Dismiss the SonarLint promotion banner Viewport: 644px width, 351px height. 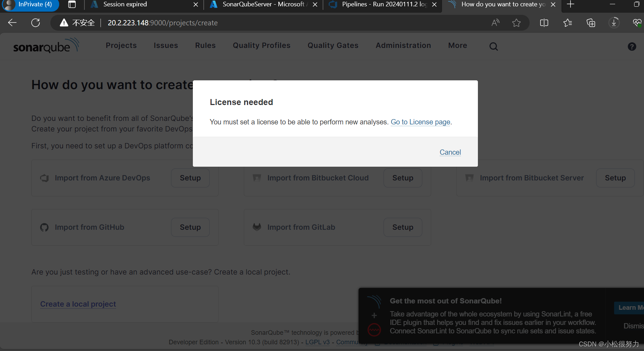point(633,326)
